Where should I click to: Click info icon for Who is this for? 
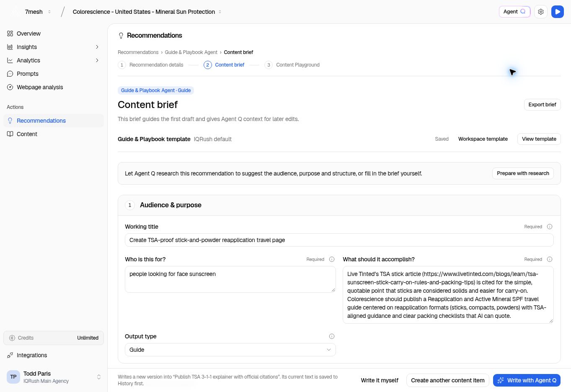pos(332,259)
